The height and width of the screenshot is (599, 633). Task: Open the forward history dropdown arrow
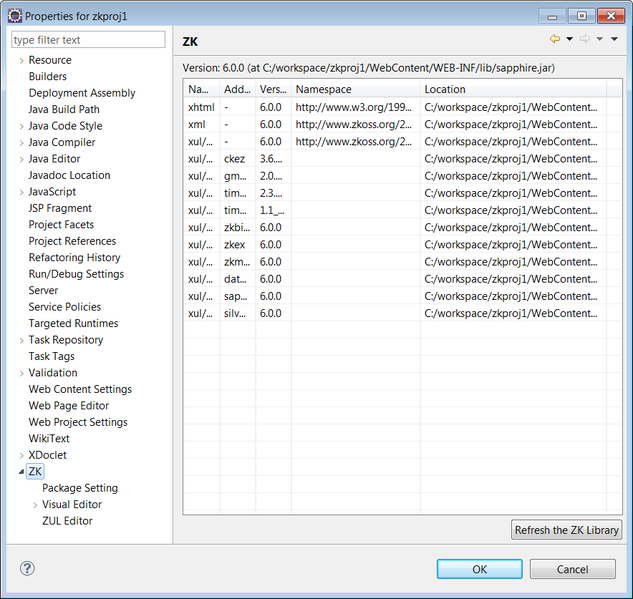600,39
